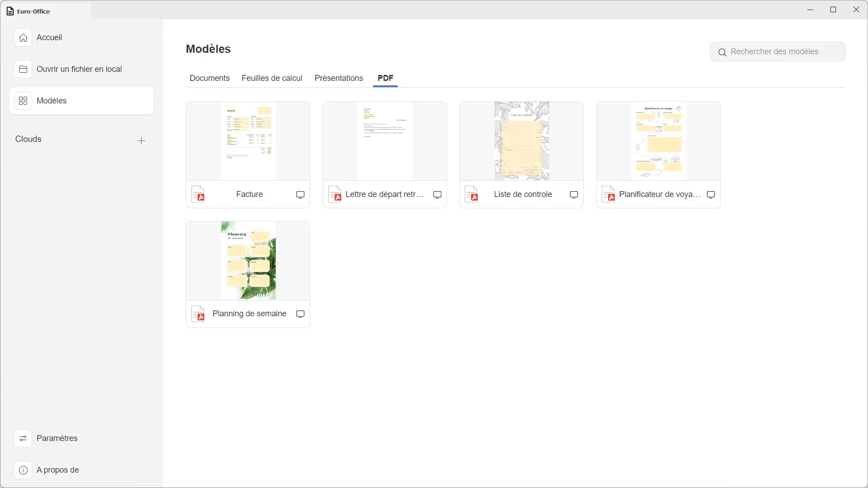Select the PDF tab
868x488 pixels.
pos(385,78)
